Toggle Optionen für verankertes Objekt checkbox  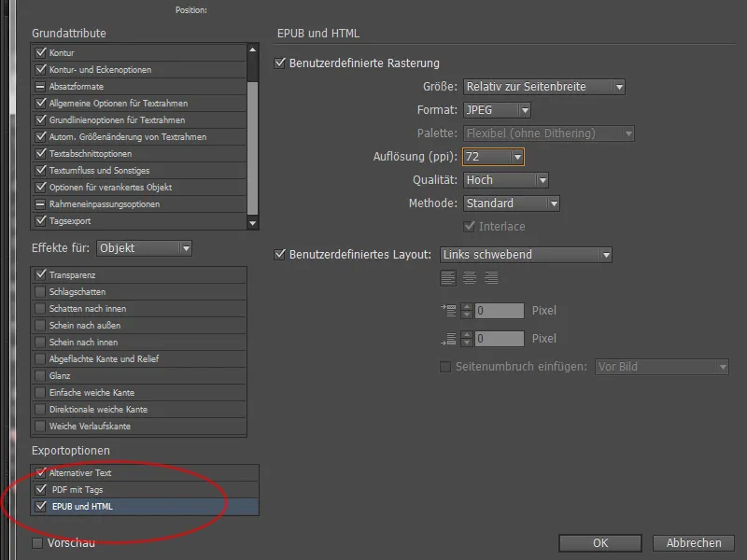tap(41, 188)
